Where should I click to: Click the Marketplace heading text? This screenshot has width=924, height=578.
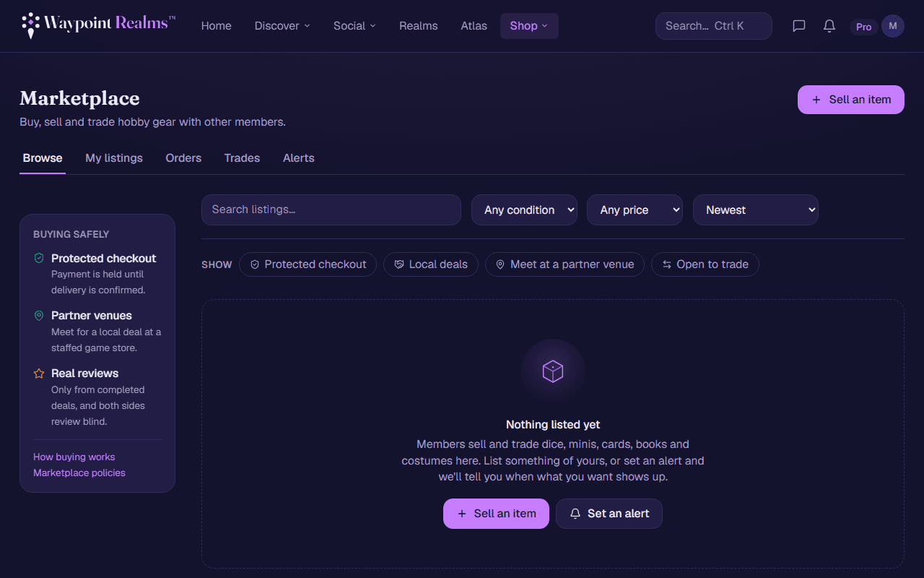click(79, 98)
